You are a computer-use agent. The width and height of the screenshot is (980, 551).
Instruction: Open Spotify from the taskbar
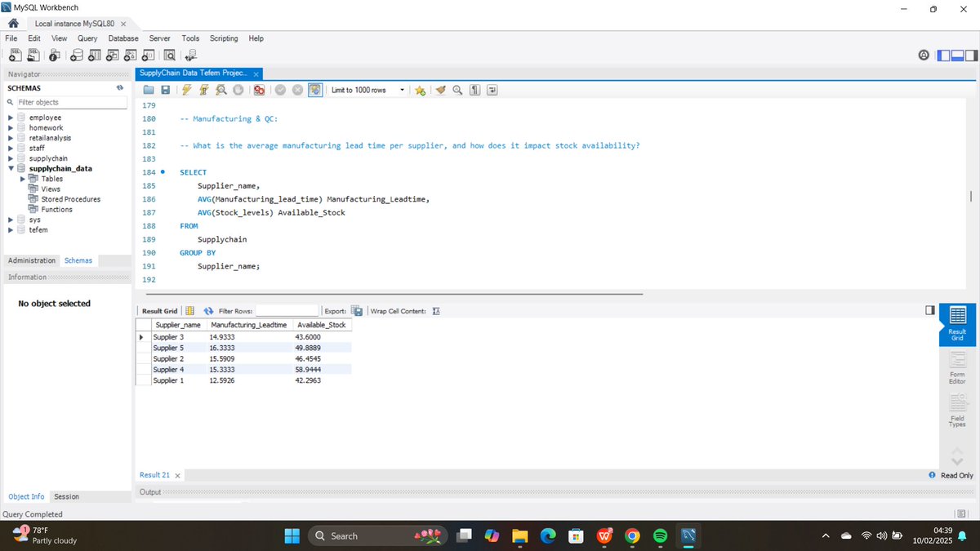pos(661,535)
